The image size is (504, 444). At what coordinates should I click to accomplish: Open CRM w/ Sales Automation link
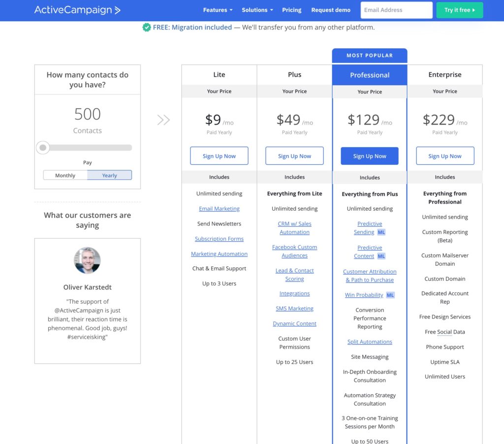[x=294, y=227]
